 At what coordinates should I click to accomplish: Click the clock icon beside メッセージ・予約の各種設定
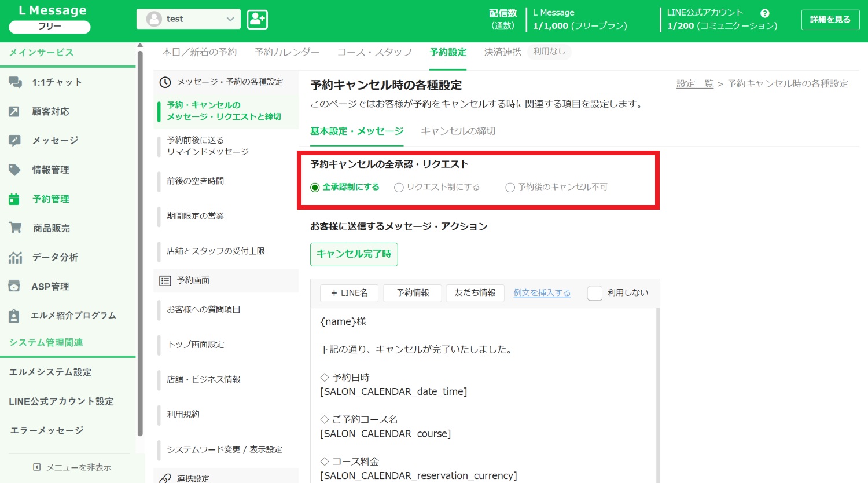[x=165, y=82]
